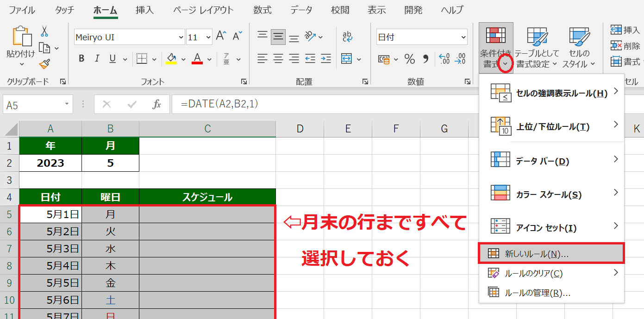Toggle center horizontal alignment
The image size is (644, 319).
point(278,59)
